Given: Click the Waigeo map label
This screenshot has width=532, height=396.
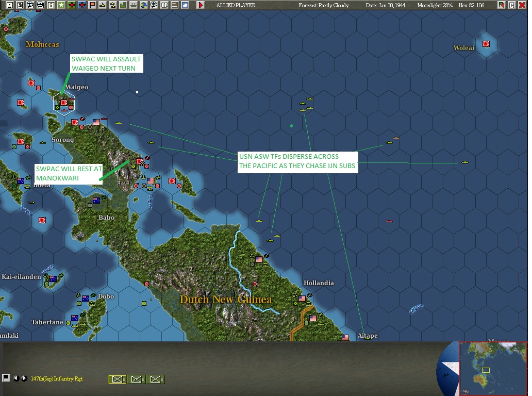Looking at the screenshot, I should [77, 87].
